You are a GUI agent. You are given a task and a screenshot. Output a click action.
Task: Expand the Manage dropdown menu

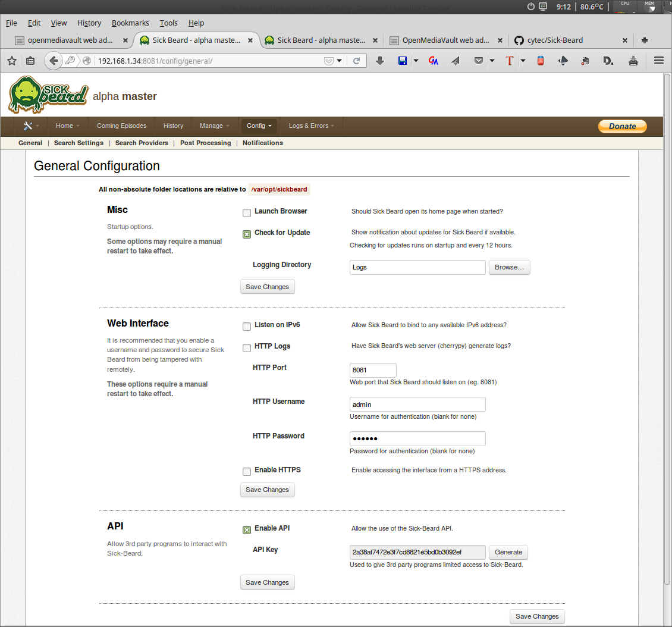coord(214,126)
